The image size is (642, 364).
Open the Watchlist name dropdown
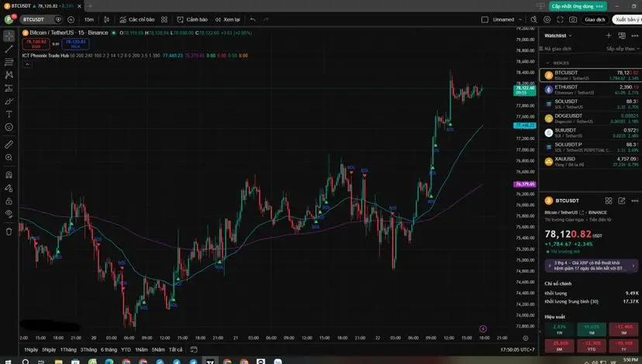[558, 36]
